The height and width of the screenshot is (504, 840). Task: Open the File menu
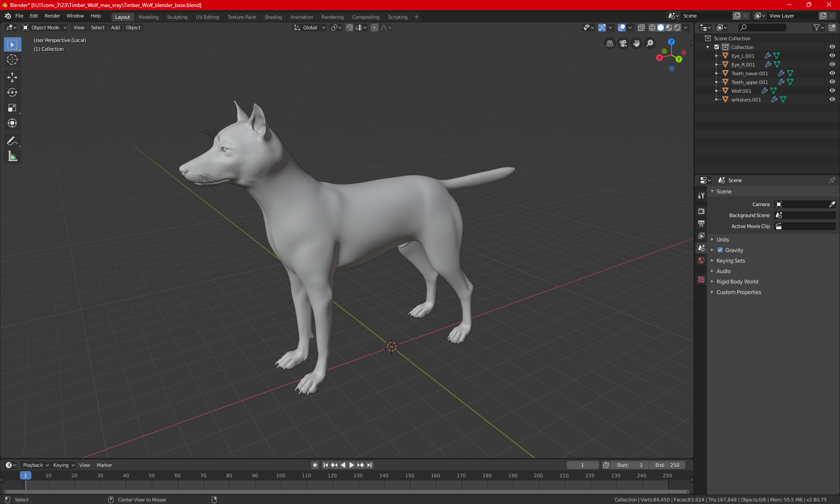point(19,16)
